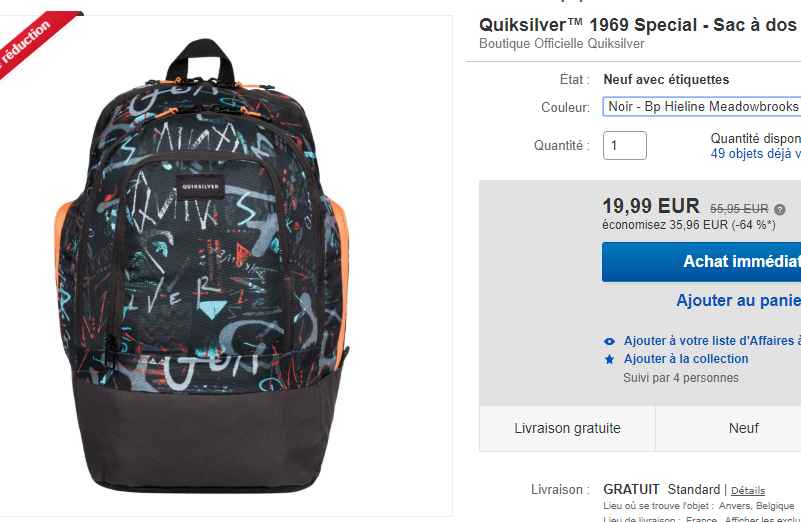Click the Quantité input field
This screenshot has width=801, height=522.
(x=625, y=146)
